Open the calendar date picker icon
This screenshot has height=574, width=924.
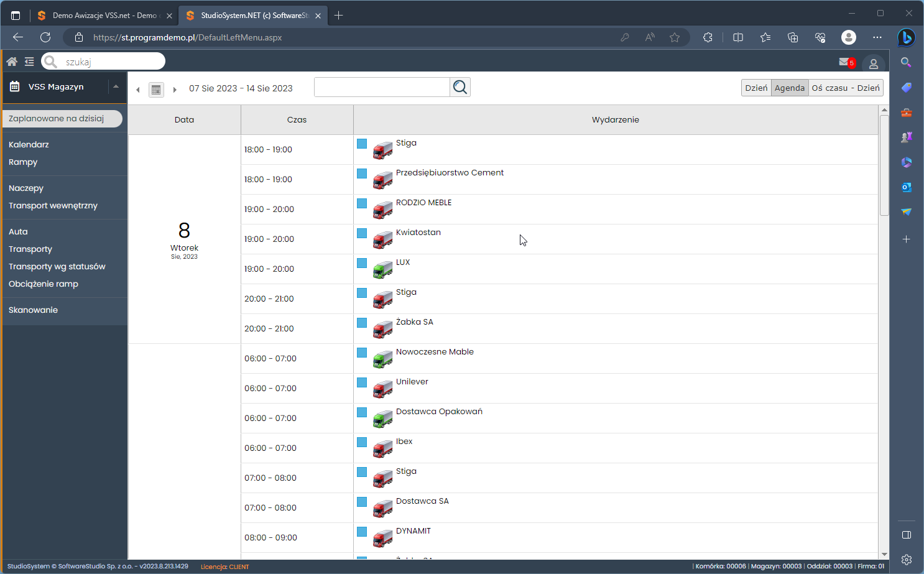coord(156,90)
